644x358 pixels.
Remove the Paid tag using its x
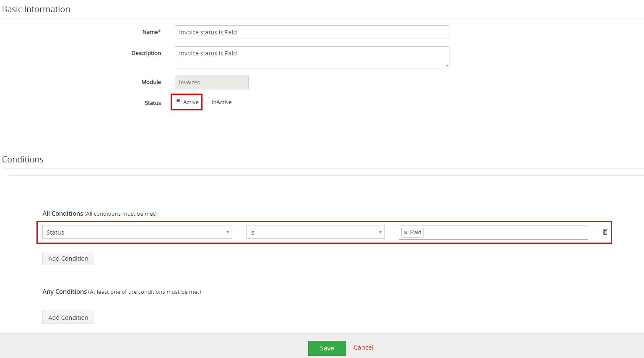coord(405,233)
